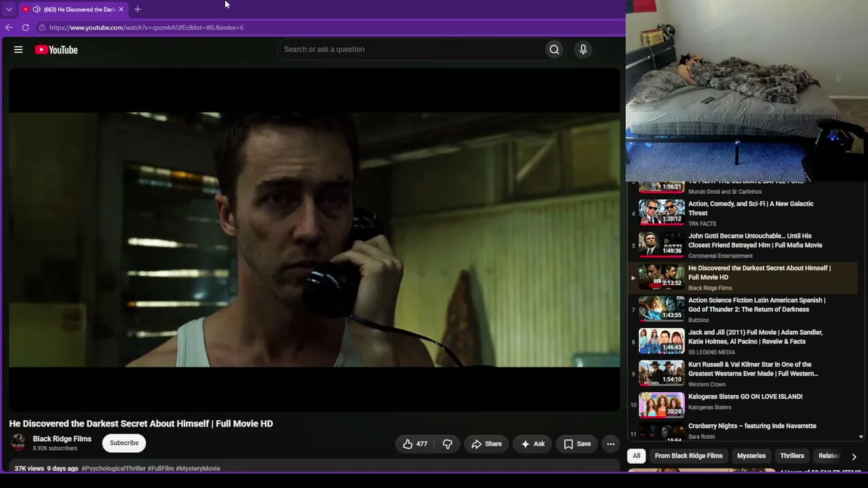Image resolution: width=868 pixels, height=488 pixels.
Task: Play the John Gotti mafia movie thumbnail
Action: pyautogui.click(x=661, y=245)
